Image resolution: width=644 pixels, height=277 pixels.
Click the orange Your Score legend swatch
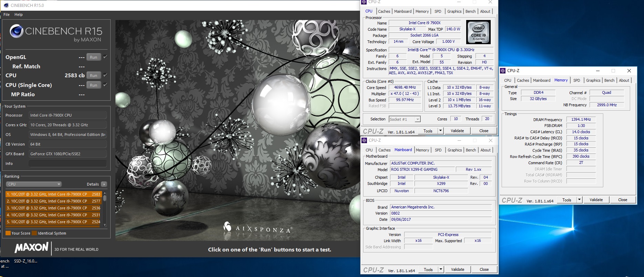coord(8,233)
